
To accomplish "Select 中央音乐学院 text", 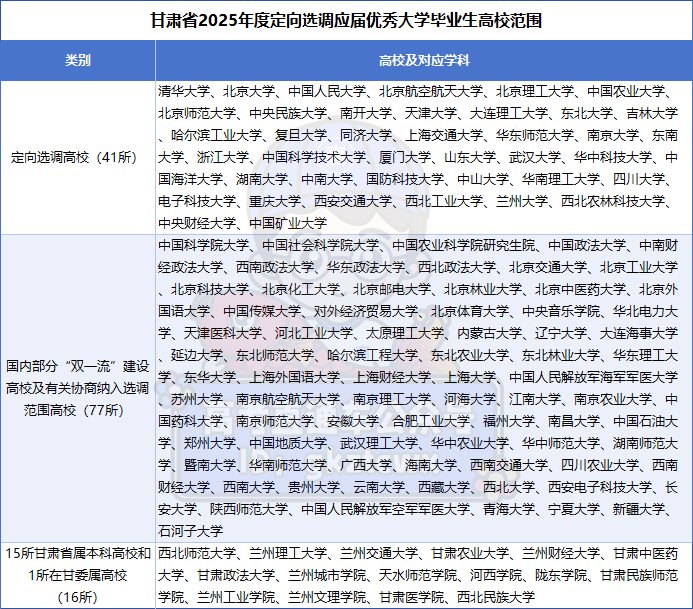I will point(561,312).
